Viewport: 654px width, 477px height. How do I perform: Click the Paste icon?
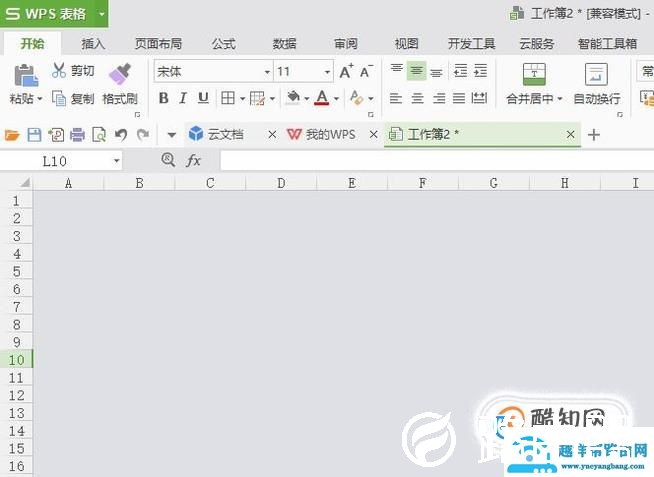(25, 76)
